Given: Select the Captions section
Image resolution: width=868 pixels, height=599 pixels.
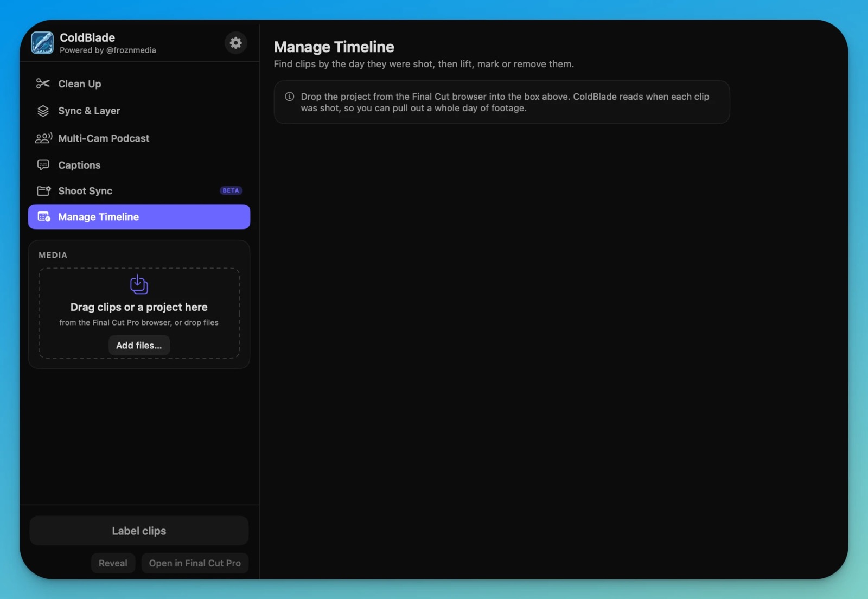Looking at the screenshot, I should point(139,165).
